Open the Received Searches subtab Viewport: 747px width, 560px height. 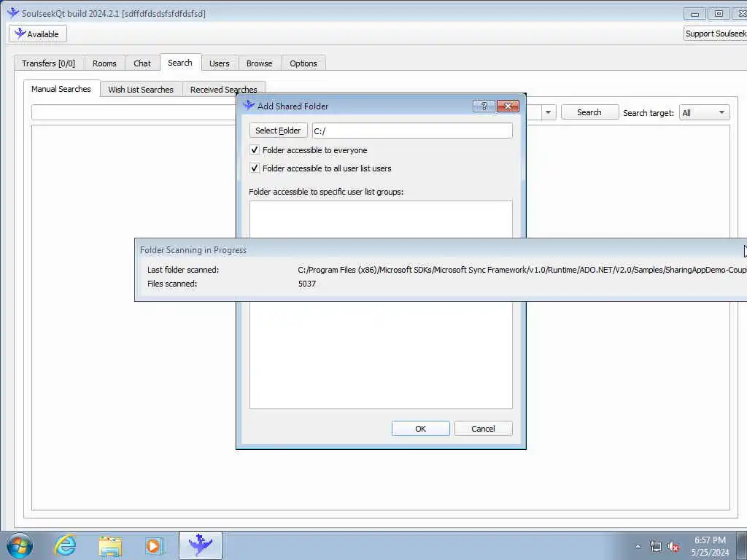(223, 90)
